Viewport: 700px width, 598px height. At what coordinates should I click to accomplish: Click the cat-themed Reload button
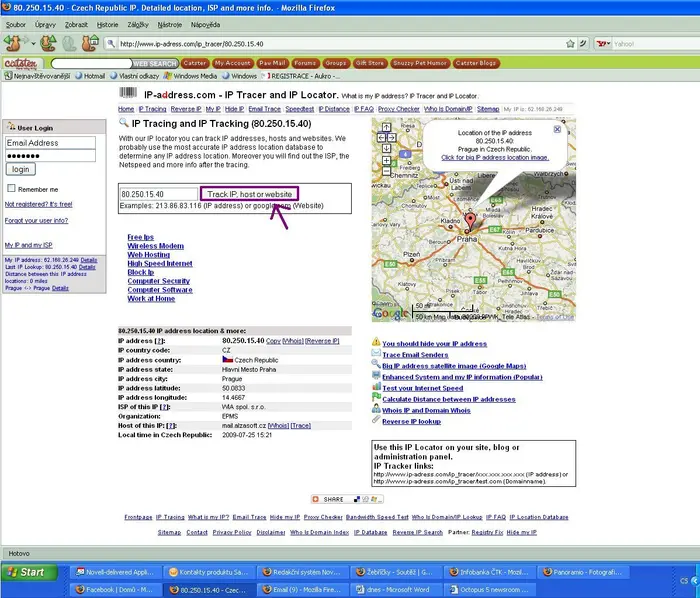coord(48,43)
